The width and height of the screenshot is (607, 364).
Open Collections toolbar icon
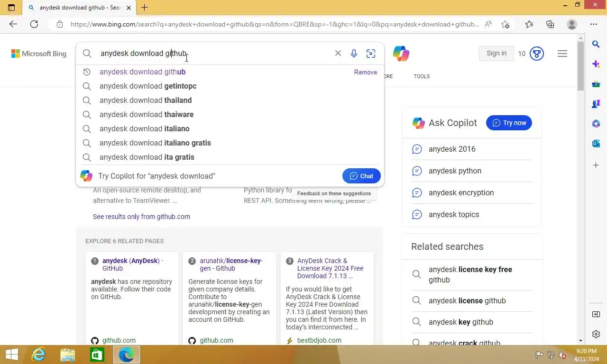tap(550, 24)
